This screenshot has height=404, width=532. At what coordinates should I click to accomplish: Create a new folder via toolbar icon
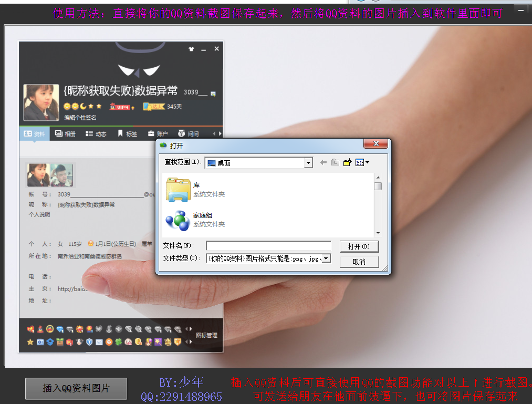click(x=348, y=163)
